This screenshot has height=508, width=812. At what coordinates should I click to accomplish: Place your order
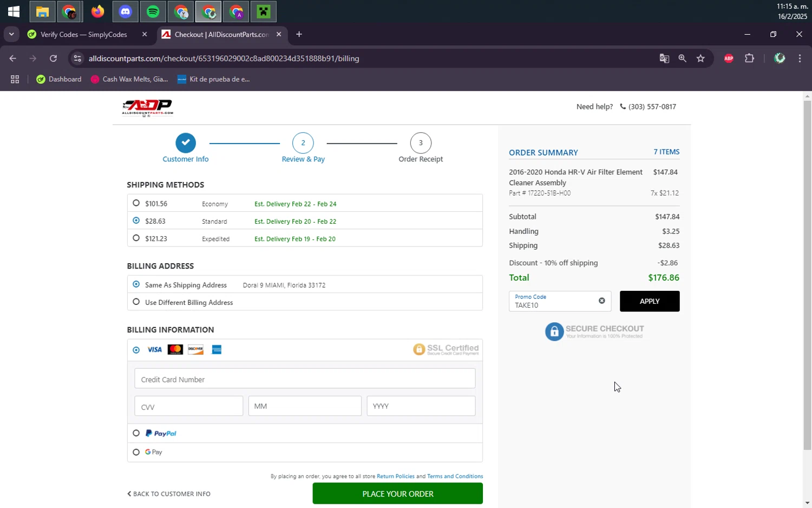[397, 494]
